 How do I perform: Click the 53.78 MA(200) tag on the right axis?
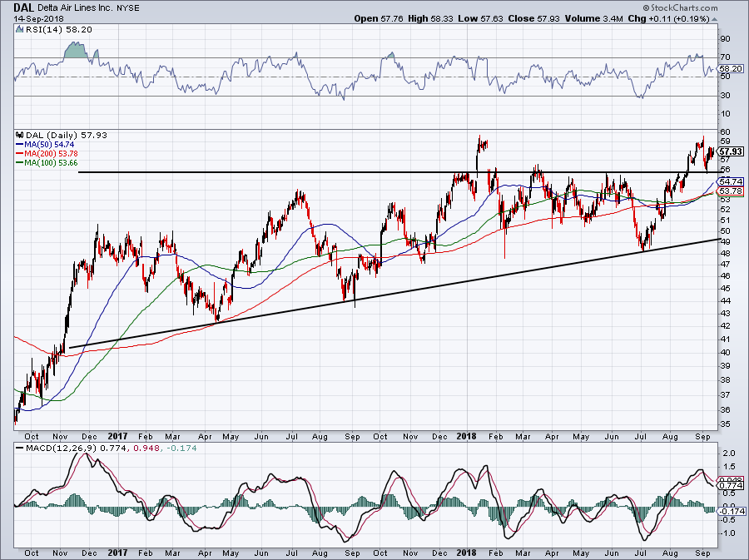tap(731, 191)
